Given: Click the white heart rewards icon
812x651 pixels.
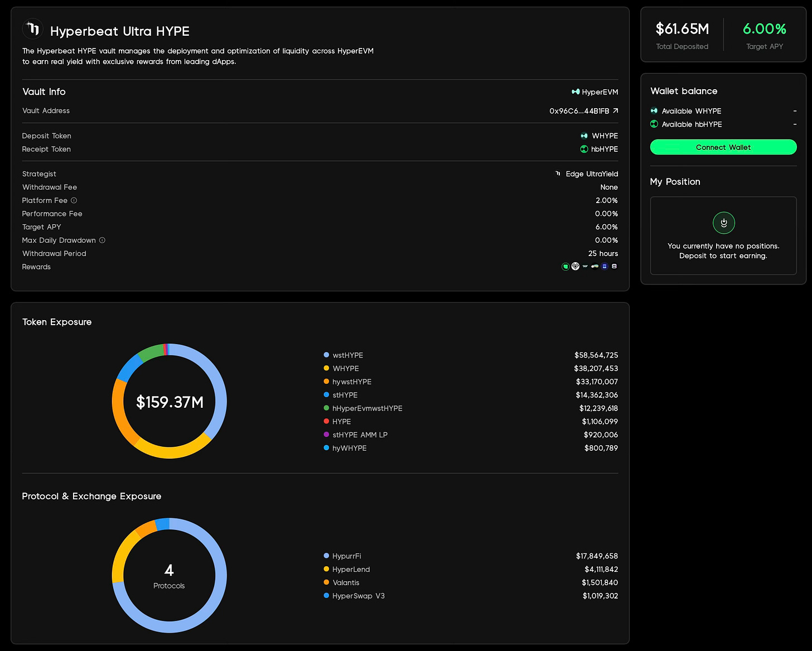Looking at the screenshot, I should pyautogui.click(x=576, y=266).
